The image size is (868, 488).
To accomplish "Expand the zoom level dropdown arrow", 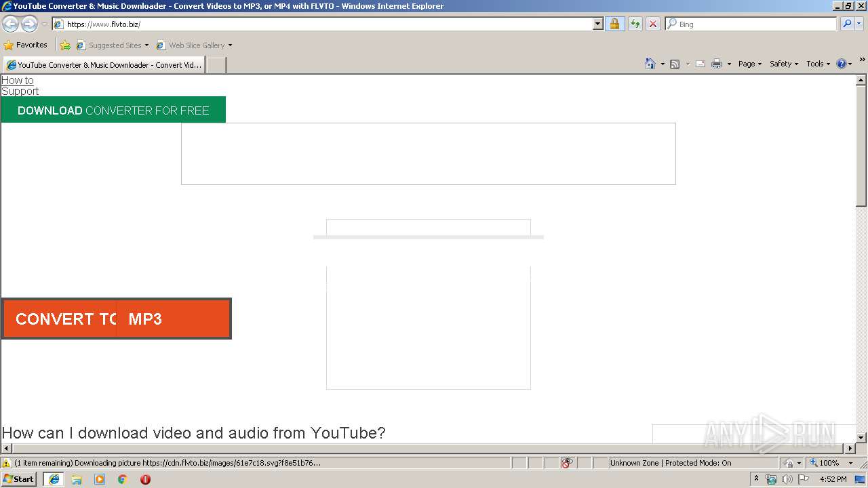I will tap(850, 463).
